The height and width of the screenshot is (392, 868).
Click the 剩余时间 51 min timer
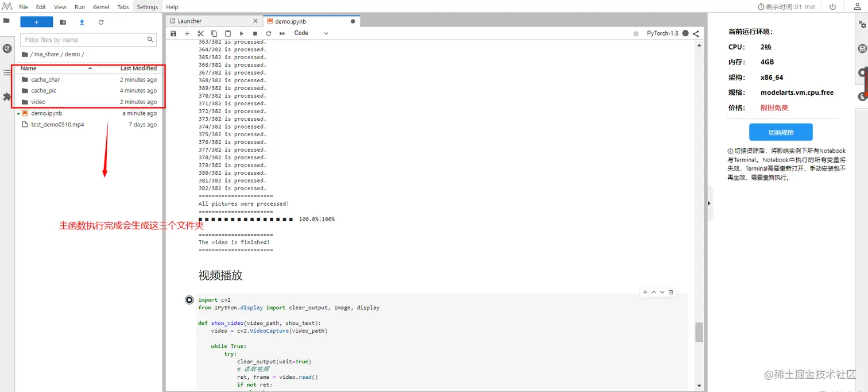pos(786,7)
